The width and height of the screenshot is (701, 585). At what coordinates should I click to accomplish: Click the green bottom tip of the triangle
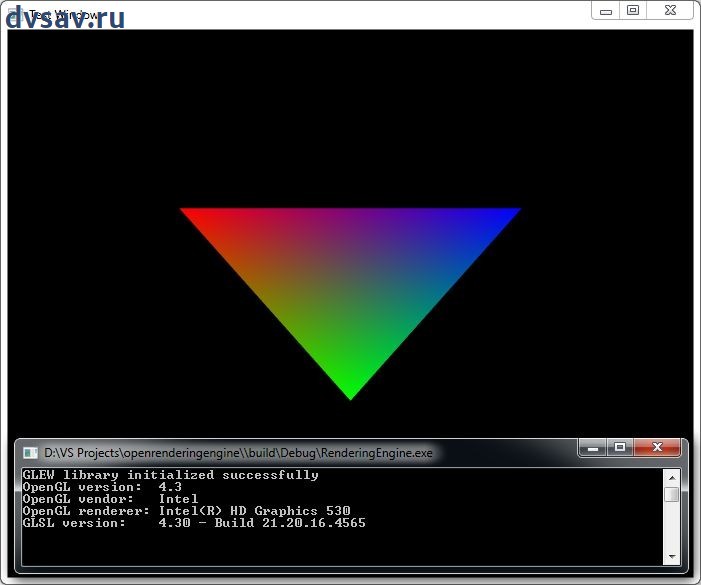tap(350, 390)
